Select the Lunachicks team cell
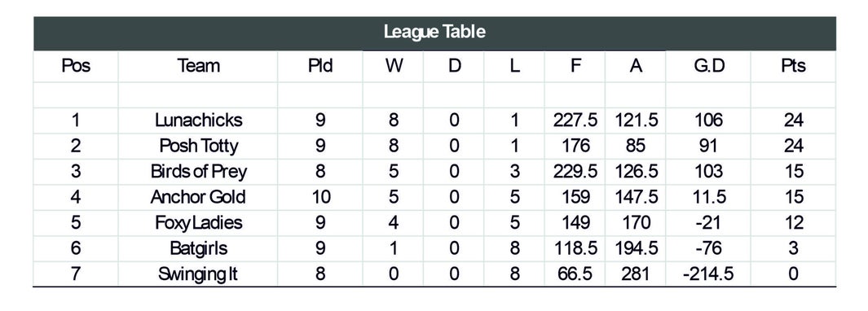The width and height of the screenshot is (868, 311). coord(198,120)
